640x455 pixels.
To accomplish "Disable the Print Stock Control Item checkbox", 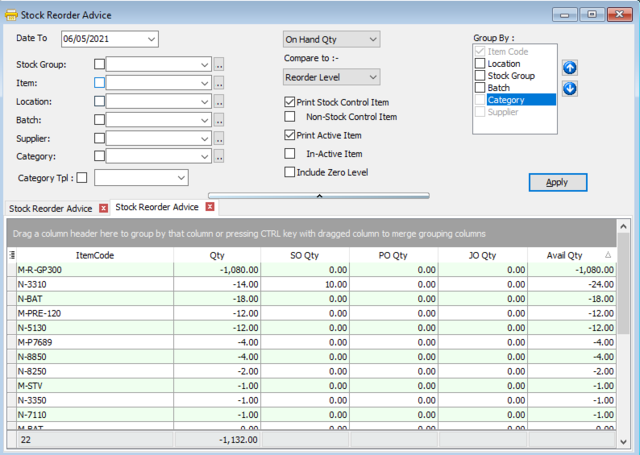I will (290, 102).
